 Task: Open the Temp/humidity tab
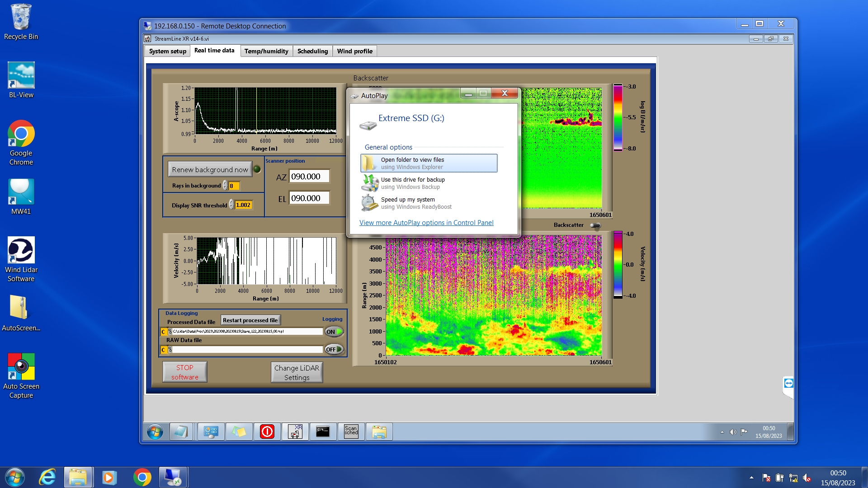point(266,51)
